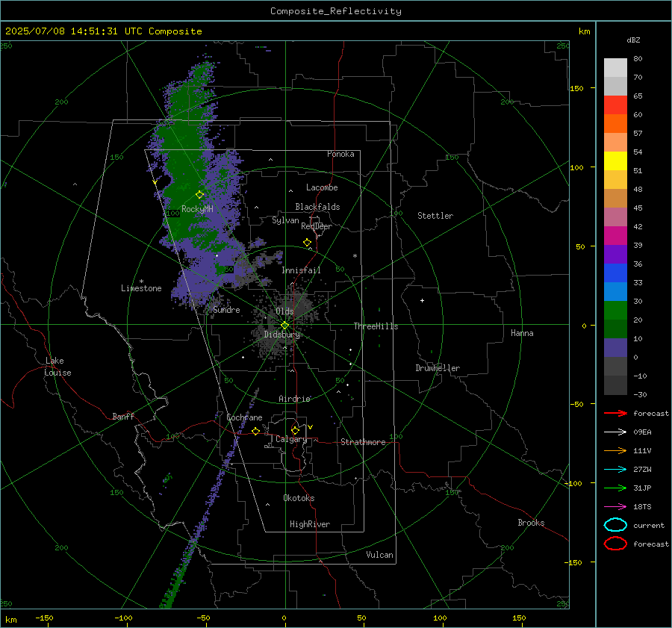Click the Innisfail label
The image size is (672, 628).
tap(302, 270)
